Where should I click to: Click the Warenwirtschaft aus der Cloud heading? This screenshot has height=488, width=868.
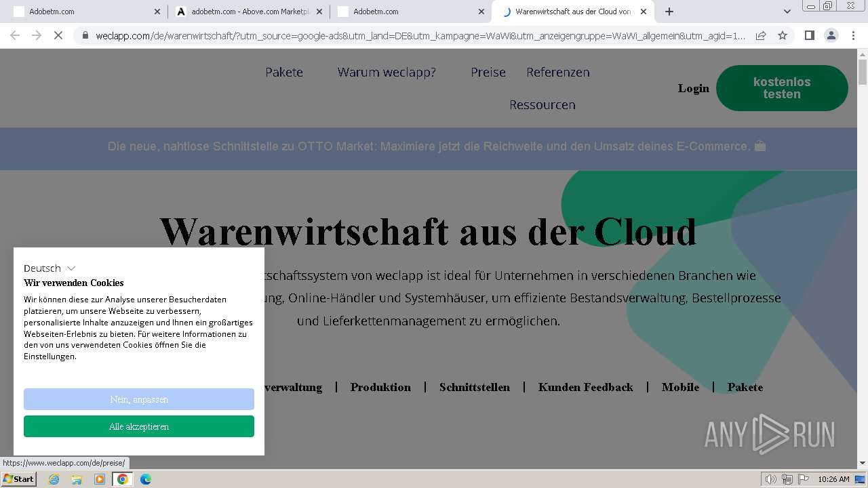(429, 231)
